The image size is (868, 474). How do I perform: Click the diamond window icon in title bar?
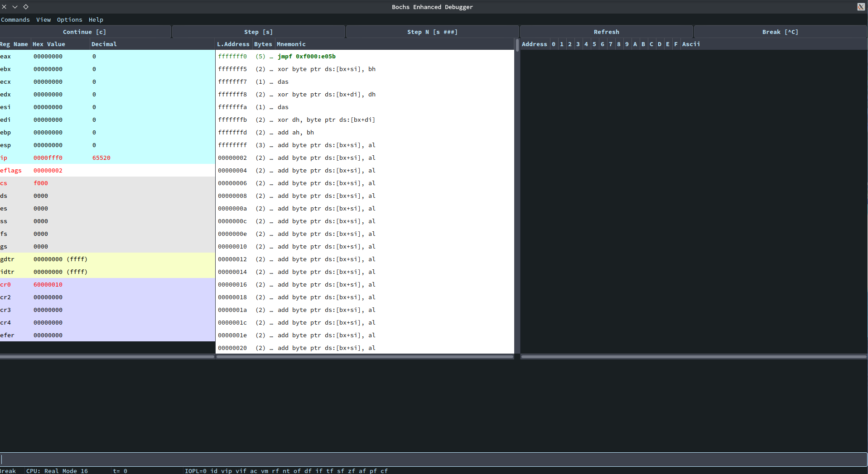tap(26, 7)
